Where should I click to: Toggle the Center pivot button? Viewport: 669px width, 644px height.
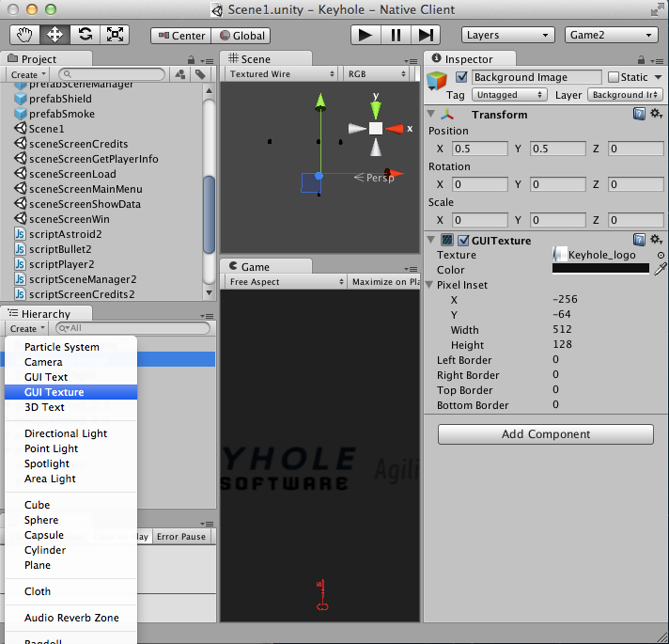(x=179, y=36)
